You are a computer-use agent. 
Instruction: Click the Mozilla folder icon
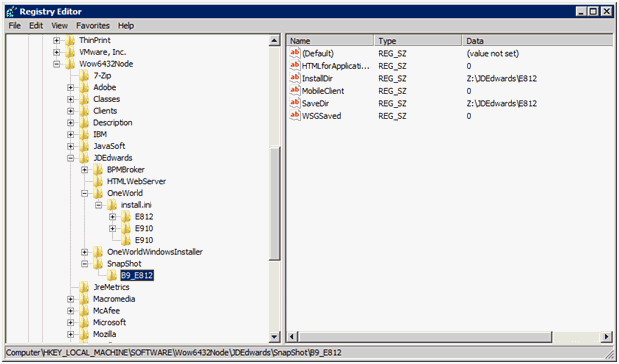point(84,334)
